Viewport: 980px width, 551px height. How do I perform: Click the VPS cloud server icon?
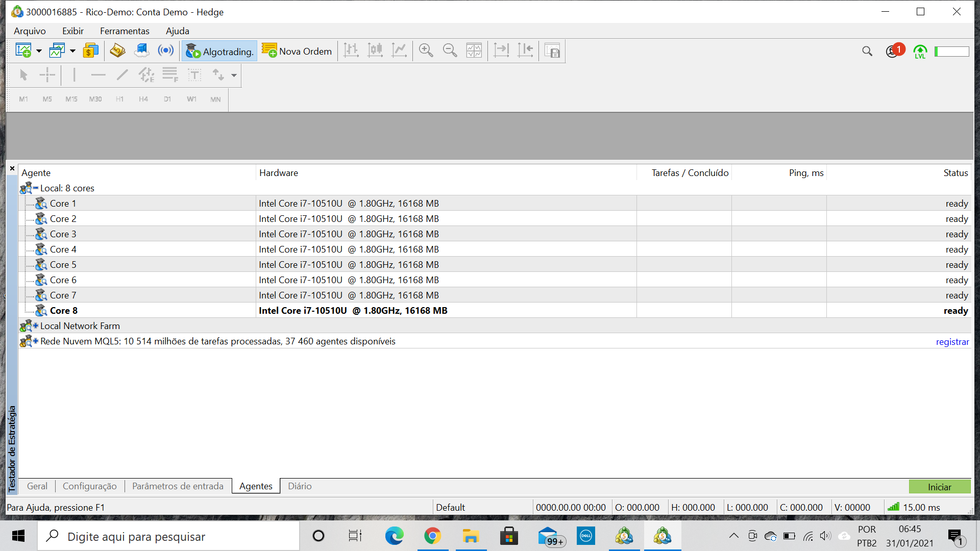pos(142,51)
